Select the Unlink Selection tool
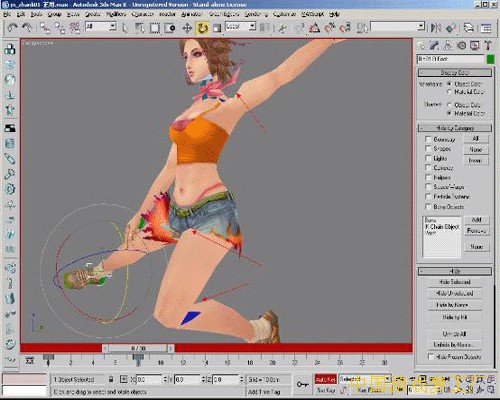The height and width of the screenshot is (400, 500). coord(60,28)
